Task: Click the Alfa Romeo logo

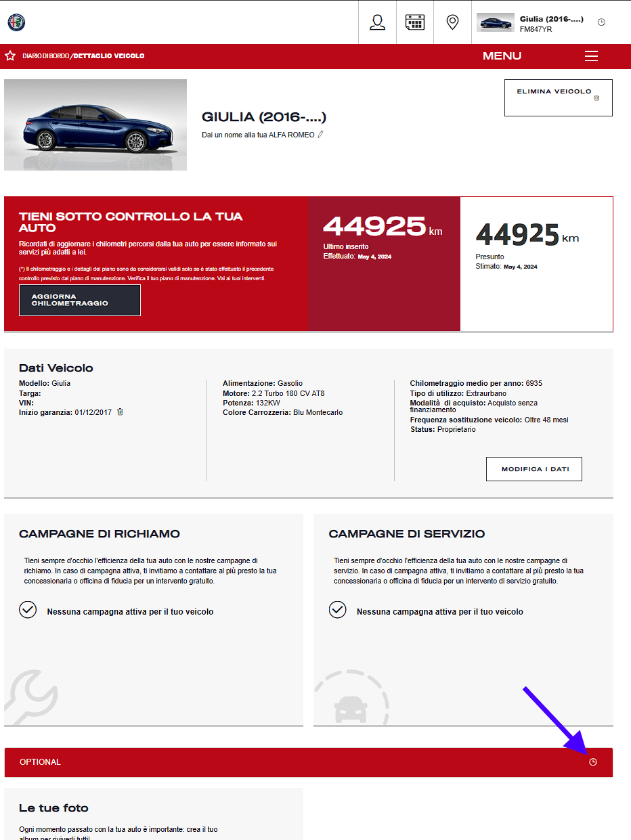Action: click(x=16, y=22)
